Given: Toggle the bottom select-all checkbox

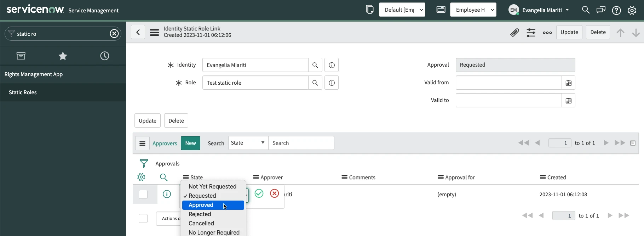Looking at the screenshot, I should tap(143, 219).
